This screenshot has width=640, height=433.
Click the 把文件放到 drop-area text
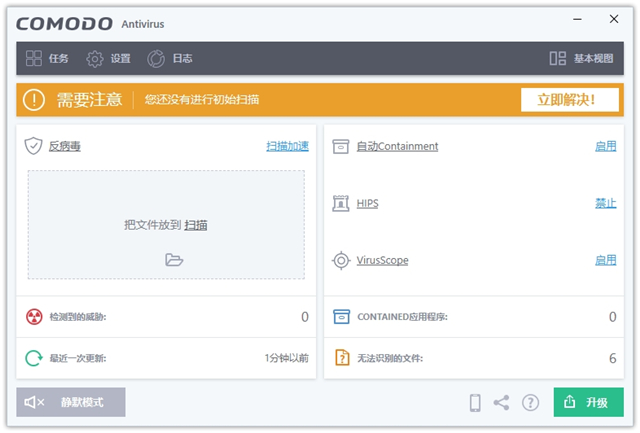coord(152,225)
